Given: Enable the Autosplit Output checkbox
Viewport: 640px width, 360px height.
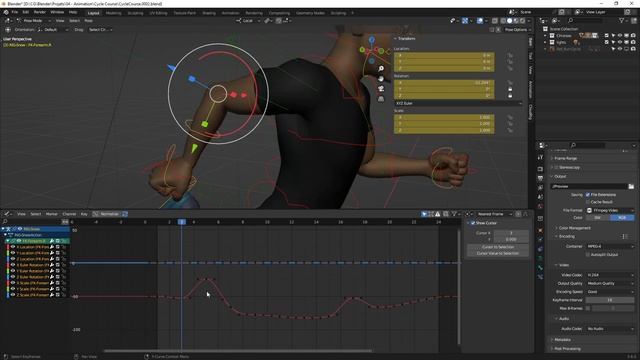Looking at the screenshot, I should (588, 255).
